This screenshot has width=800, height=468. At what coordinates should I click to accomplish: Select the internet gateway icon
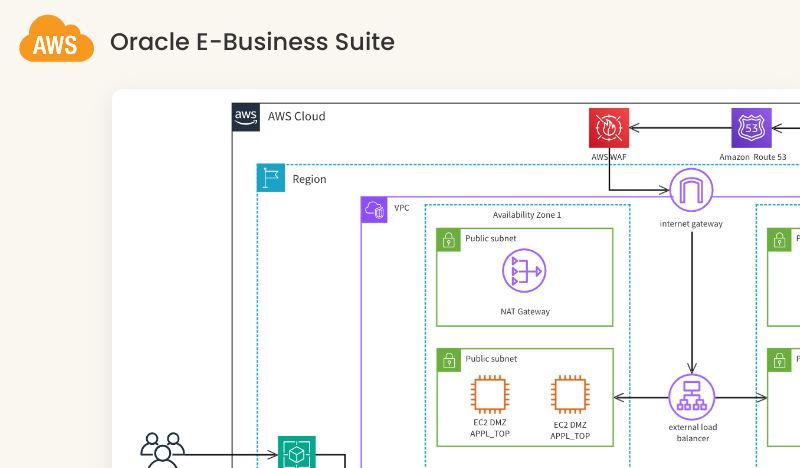[x=691, y=190]
